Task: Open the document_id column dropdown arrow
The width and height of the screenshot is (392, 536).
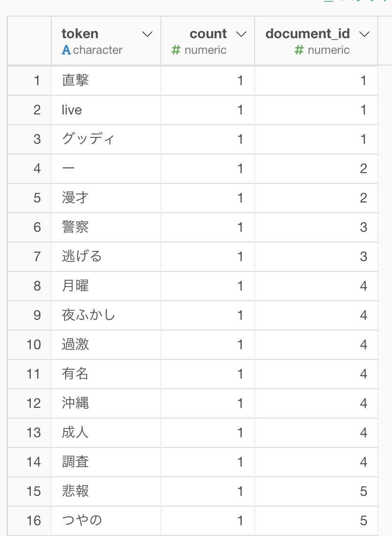Action: coord(365,34)
